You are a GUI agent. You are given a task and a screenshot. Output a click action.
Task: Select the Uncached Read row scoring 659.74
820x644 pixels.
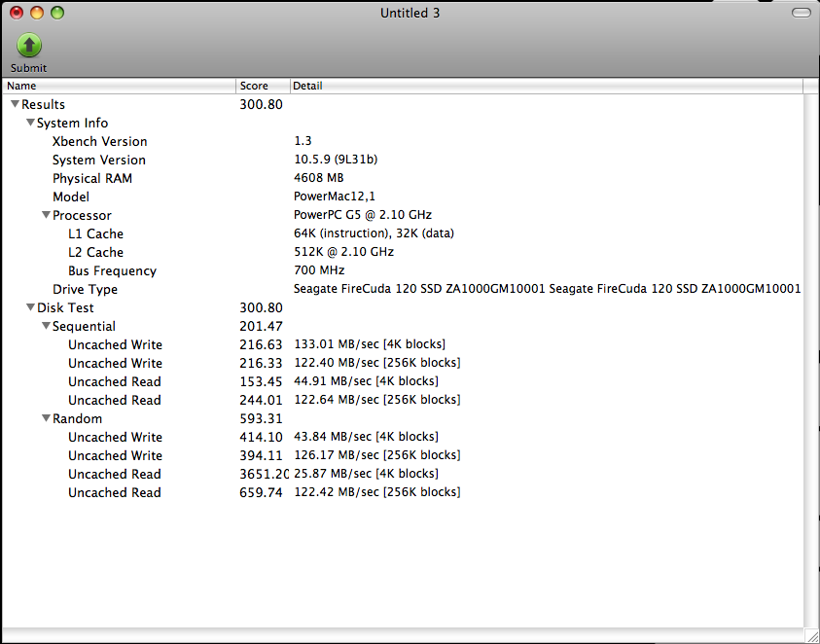coord(403,492)
